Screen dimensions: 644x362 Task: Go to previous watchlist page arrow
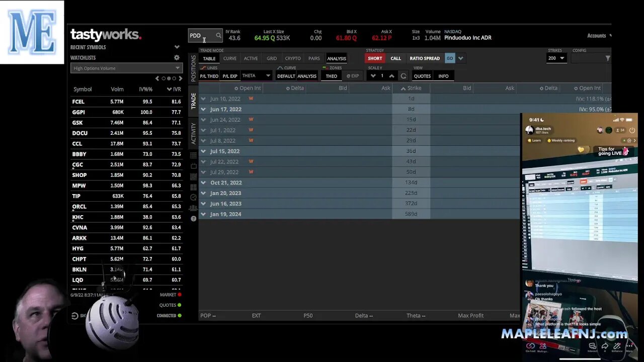click(x=157, y=78)
